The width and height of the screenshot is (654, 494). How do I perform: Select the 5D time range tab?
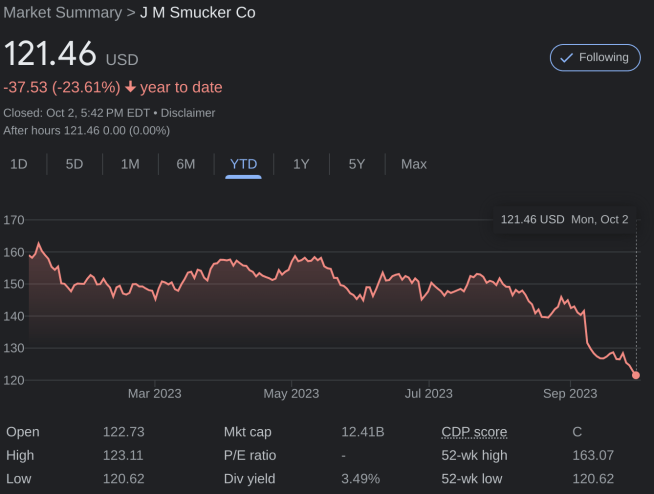(74, 164)
